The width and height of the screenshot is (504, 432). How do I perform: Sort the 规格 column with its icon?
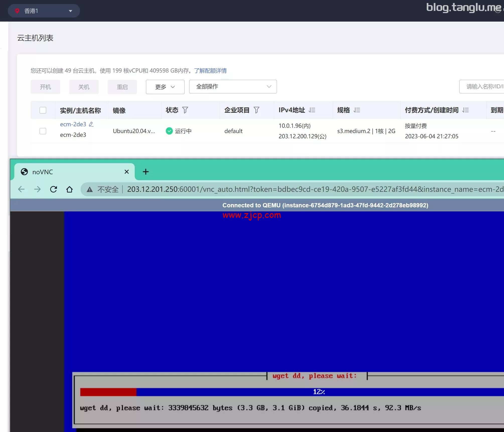357,110
